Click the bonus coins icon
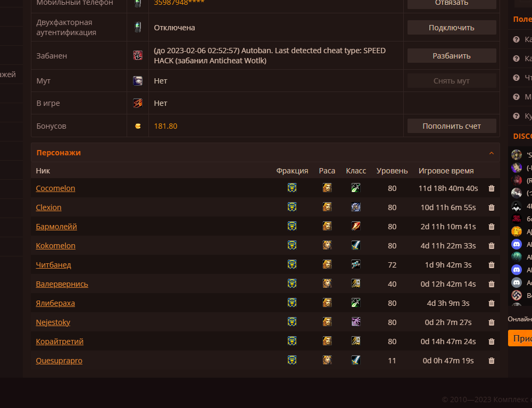This screenshot has width=532, height=408. pos(138,126)
